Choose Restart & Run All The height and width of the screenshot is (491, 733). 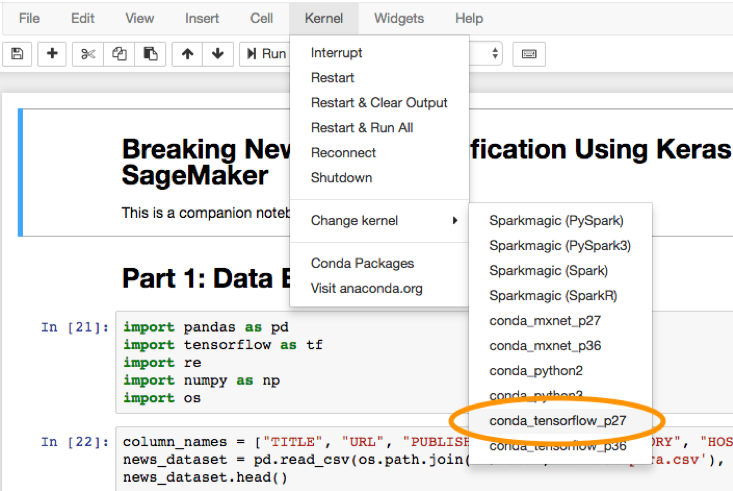click(x=379, y=128)
